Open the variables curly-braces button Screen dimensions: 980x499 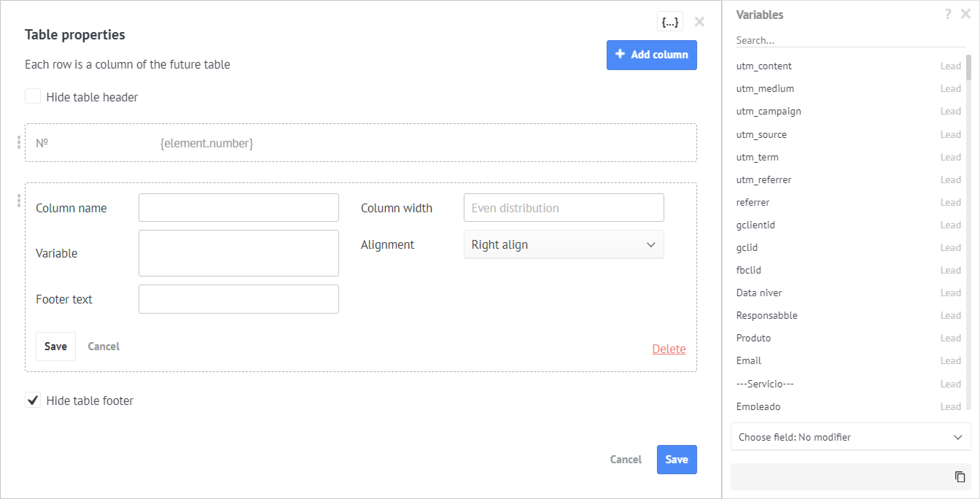coord(670,22)
